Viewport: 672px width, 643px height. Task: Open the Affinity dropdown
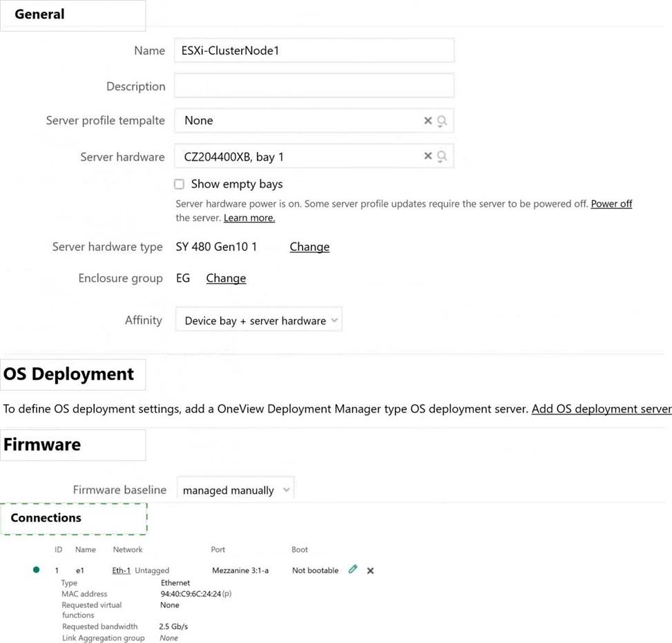pos(259,320)
